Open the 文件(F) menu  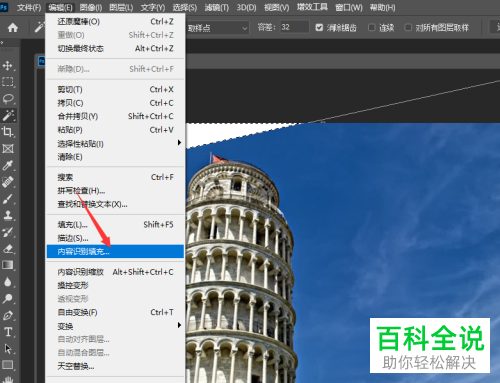(x=29, y=7)
